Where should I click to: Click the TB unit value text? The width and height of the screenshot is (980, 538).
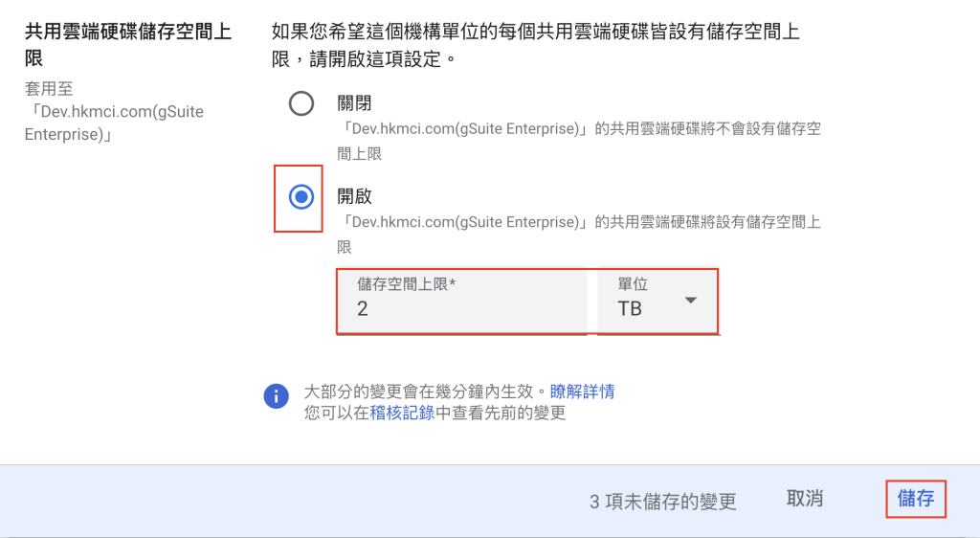(x=630, y=308)
